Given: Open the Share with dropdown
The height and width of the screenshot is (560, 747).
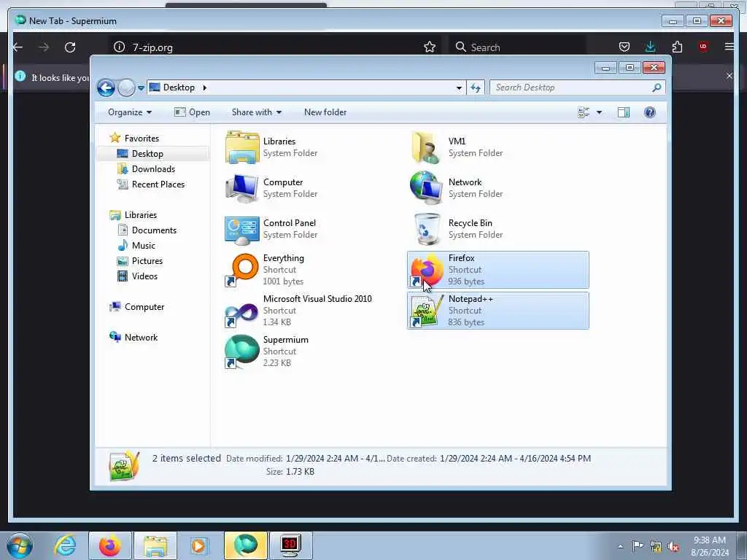Looking at the screenshot, I should (x=256, y=112).
